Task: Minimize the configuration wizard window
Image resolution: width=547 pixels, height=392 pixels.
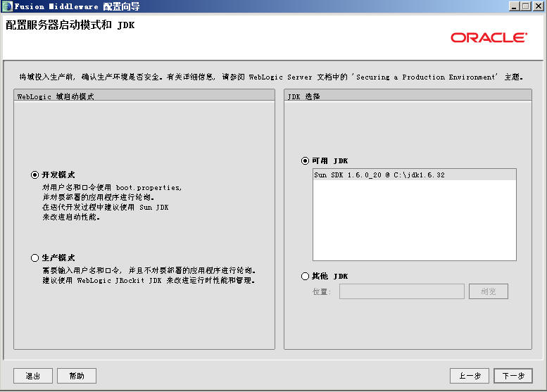Action: point(514,6)
